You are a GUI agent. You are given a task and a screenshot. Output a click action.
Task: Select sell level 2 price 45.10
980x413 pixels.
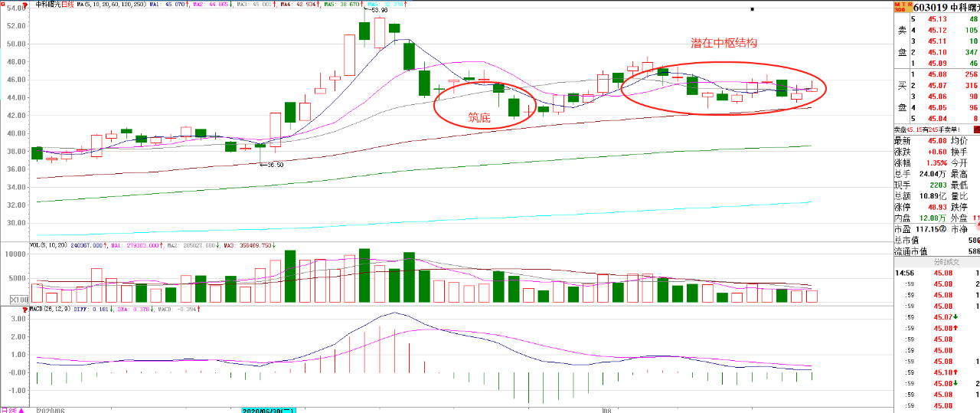click(x=937, y=52)
